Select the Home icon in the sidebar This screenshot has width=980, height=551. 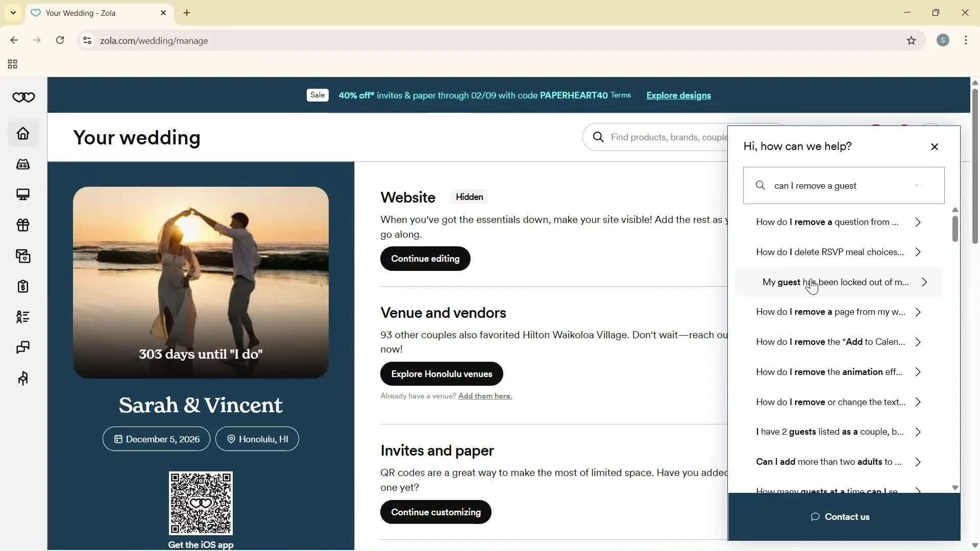[x=23, y=133]
